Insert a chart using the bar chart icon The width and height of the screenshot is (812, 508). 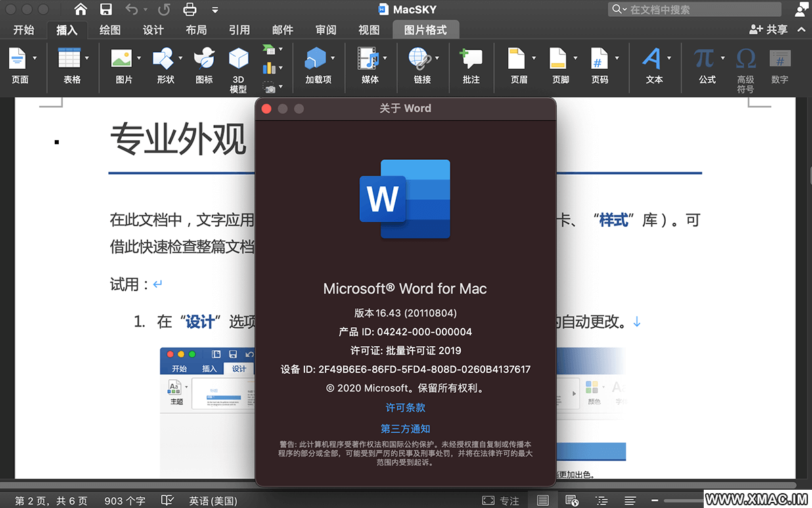[269, 68]
